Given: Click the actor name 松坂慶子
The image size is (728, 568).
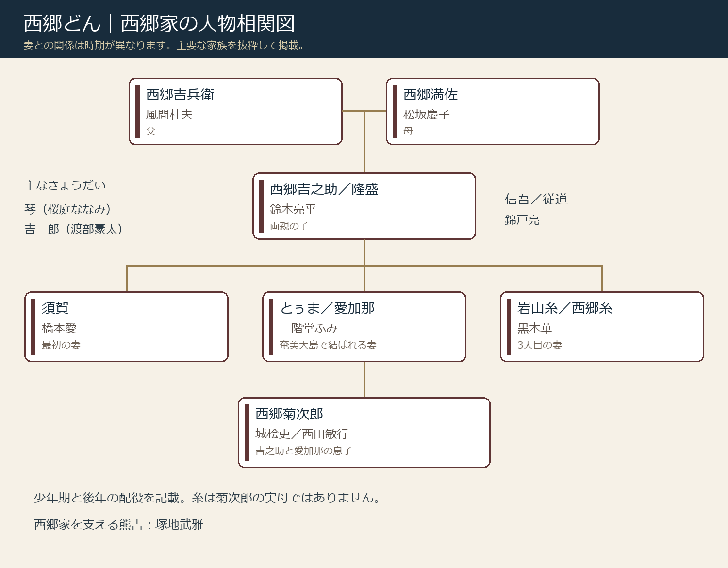Looking at the screenshot, I should (427, 115).
